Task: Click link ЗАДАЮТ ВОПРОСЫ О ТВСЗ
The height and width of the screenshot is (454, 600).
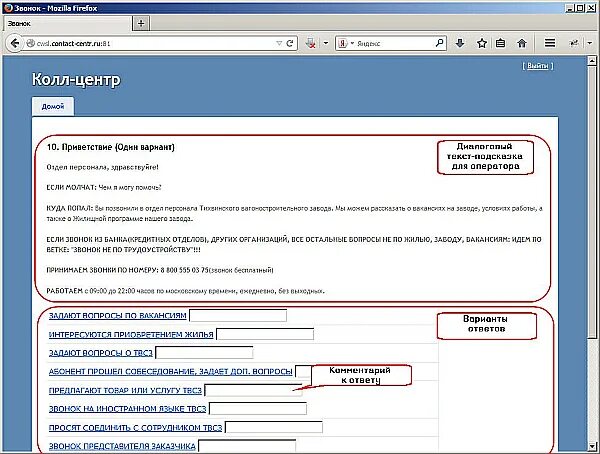Action: [x=101, y=353]
